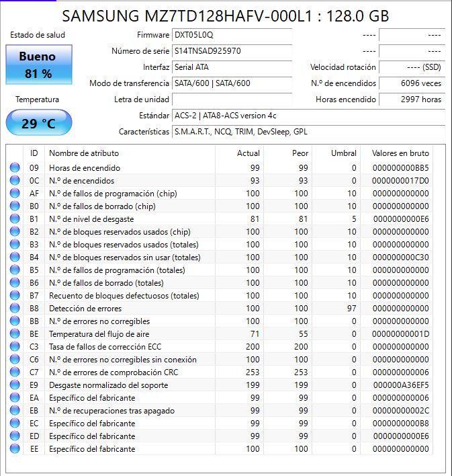The width and height of the screenshot is (452, 476).
Task: Click raw value 0000000017D0
Action: pos(400,181)
